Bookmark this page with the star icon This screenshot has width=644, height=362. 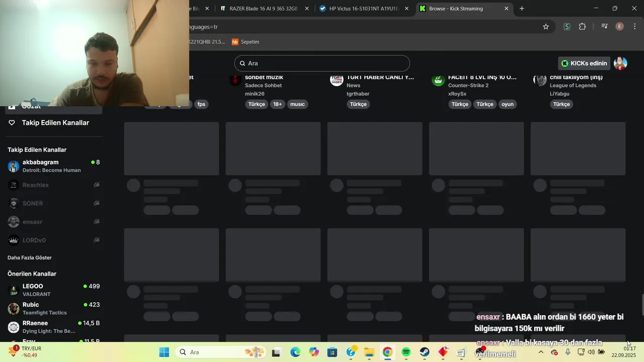546,27
